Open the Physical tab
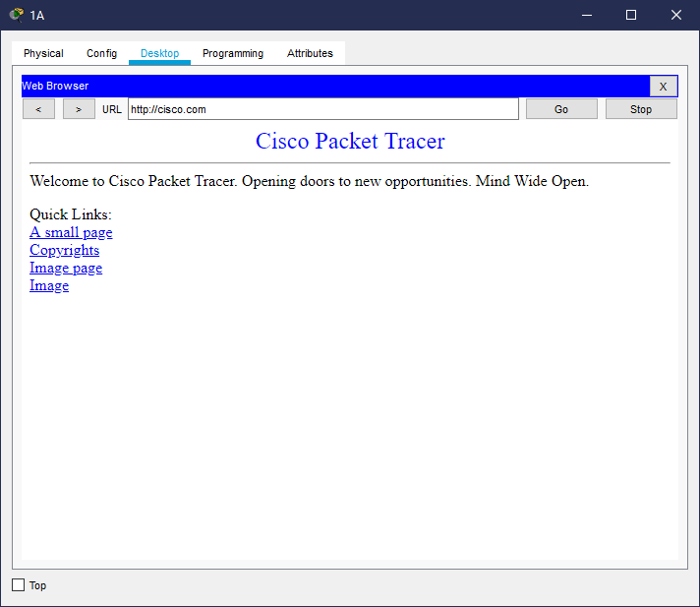700x607 pixels. pos(43,53)
